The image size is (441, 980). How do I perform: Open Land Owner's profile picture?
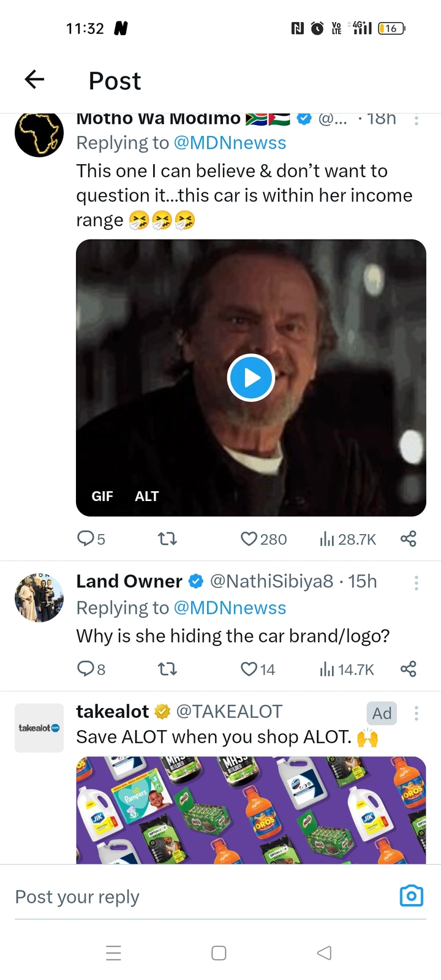pos(39,598)
